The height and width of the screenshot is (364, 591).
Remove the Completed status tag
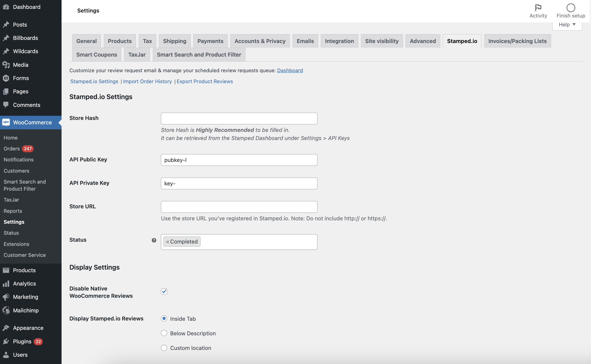click(167, 242)
